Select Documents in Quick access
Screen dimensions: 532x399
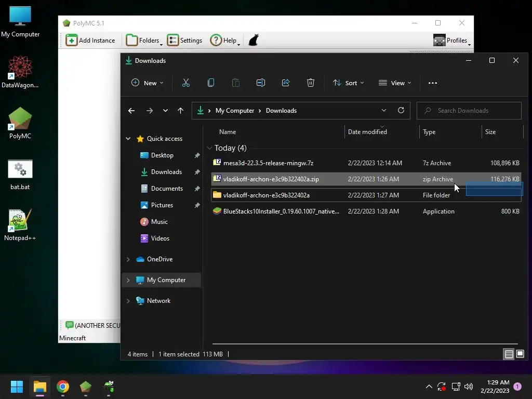167,188
